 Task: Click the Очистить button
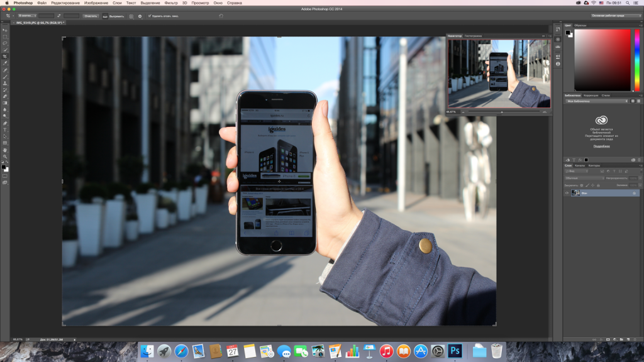(x=91, y=16)
